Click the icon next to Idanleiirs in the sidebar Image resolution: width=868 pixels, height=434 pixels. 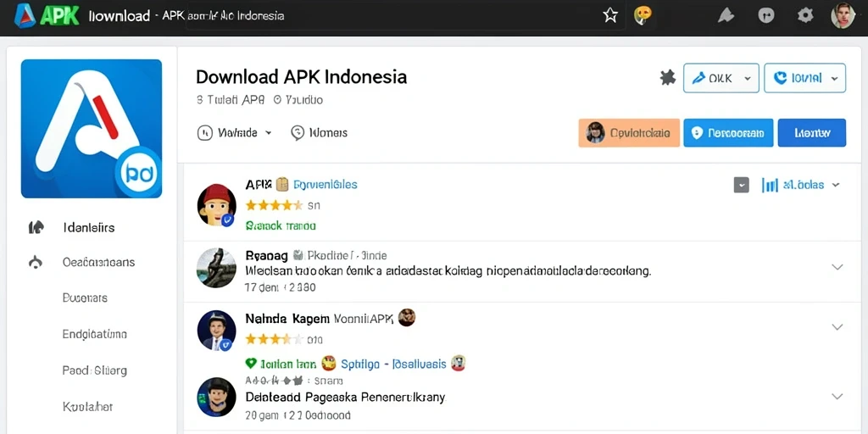(36, 227)
